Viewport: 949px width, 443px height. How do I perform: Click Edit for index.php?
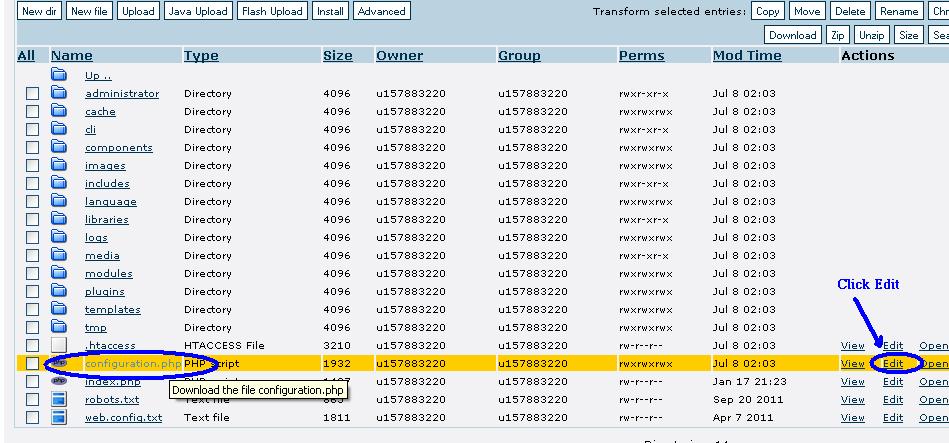pos(893,382)
